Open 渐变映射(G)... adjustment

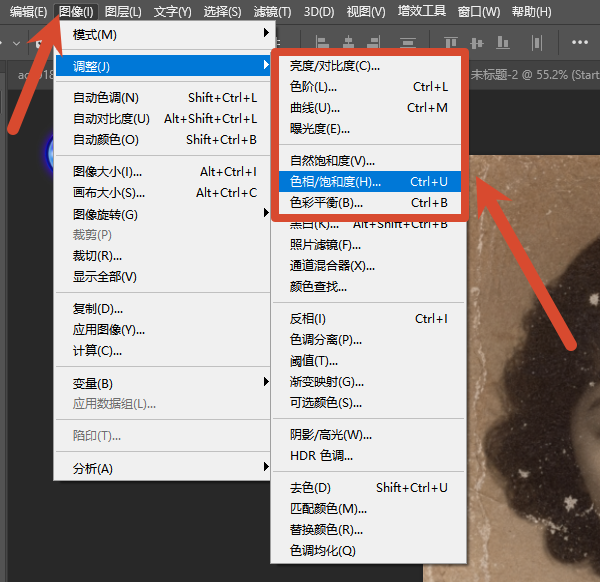coord(369,381)
